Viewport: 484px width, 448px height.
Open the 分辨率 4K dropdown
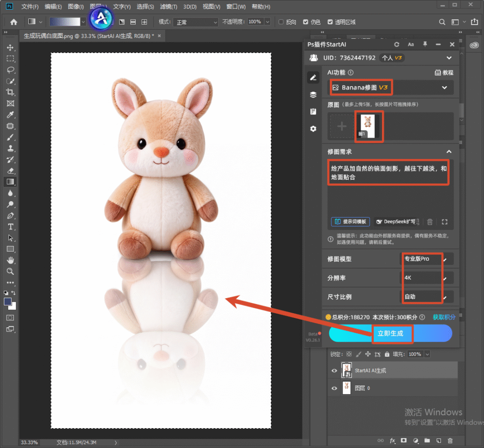tap(427, 278)
